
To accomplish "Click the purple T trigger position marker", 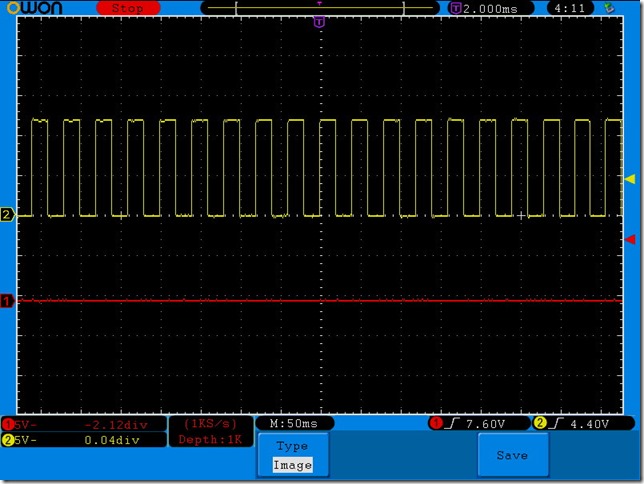I will [319, 22].
